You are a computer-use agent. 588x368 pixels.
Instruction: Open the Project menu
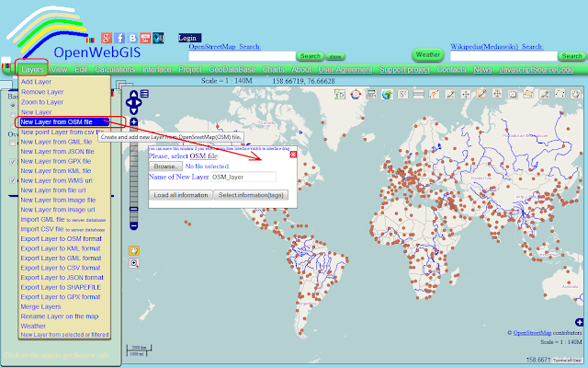(x=190, y=70)
